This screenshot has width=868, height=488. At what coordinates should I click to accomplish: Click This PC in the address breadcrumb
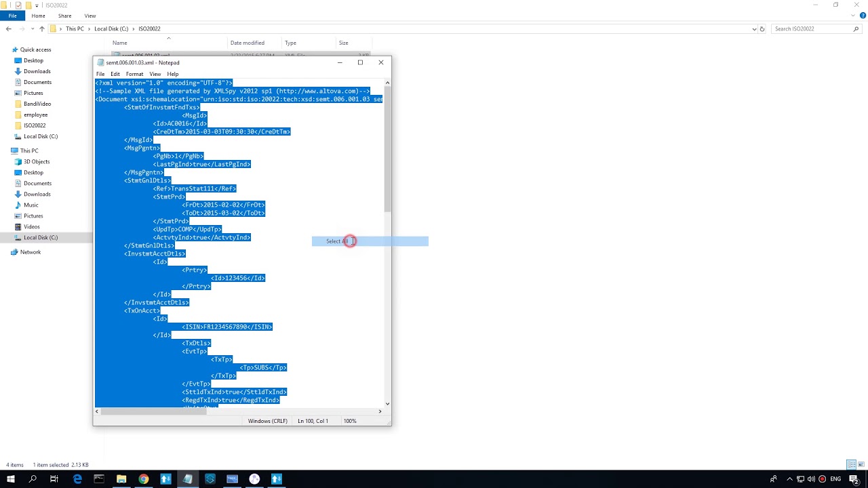pyautogui.click(x=75, y=29)
